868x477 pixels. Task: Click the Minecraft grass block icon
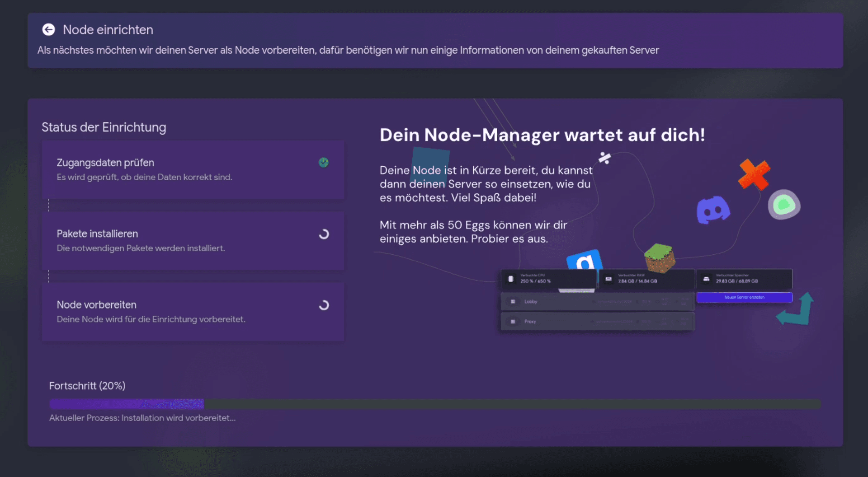tap(660, 257)
